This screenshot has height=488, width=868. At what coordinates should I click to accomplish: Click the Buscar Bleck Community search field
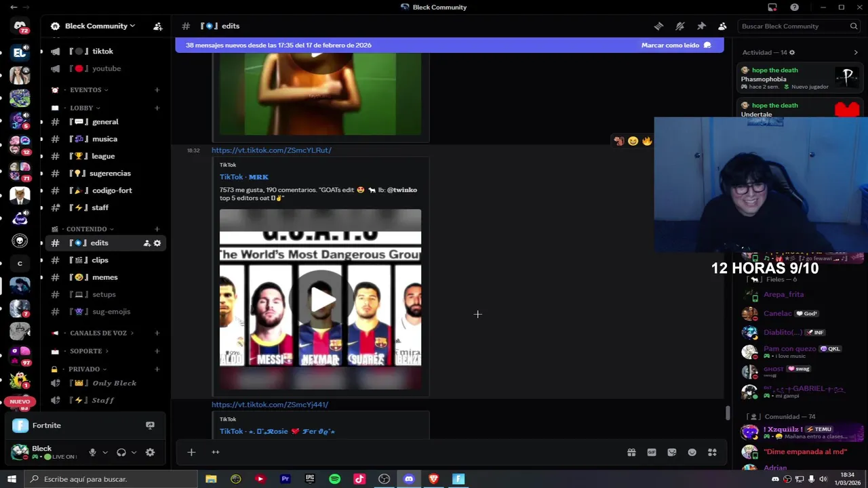tap(800, 26)
